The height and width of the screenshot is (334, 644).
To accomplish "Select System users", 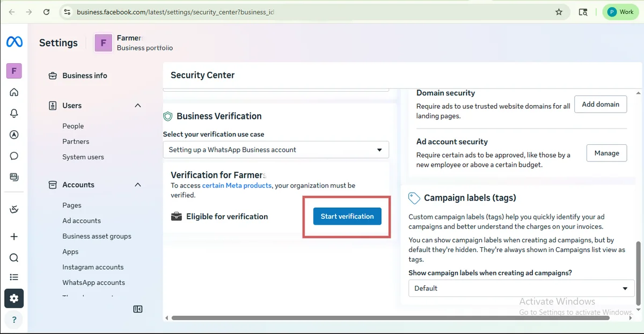I will [83, 157].
